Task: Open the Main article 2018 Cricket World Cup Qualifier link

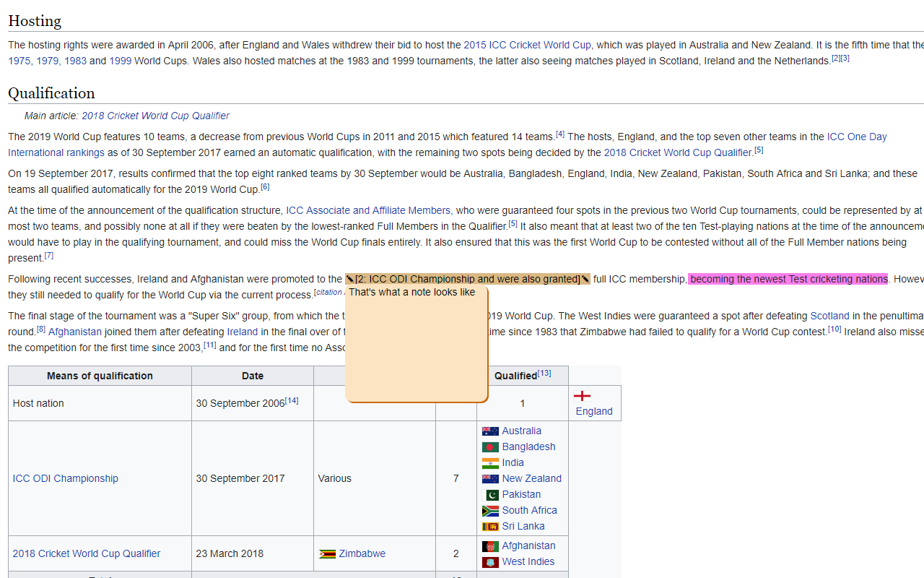Action: tap(155, 116)
